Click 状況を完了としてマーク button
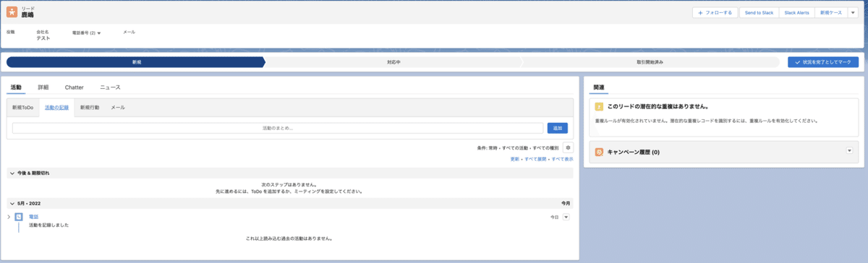This screenshot has height=263, width=868. (823, 62)
